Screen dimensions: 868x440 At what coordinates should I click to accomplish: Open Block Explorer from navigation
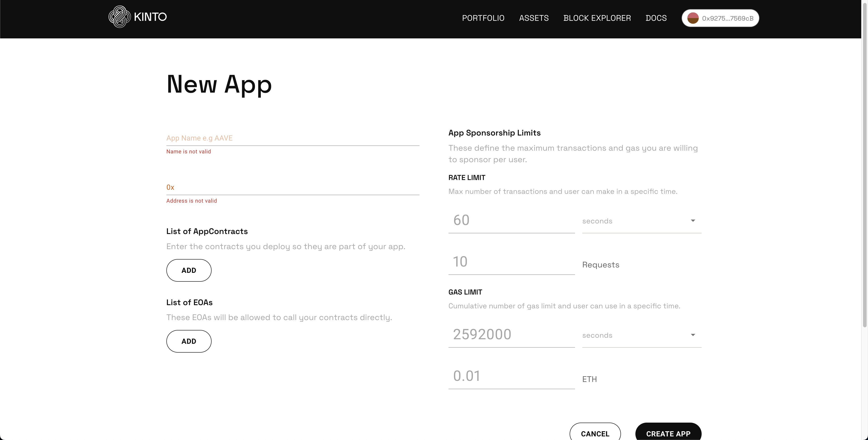[597, 18]
